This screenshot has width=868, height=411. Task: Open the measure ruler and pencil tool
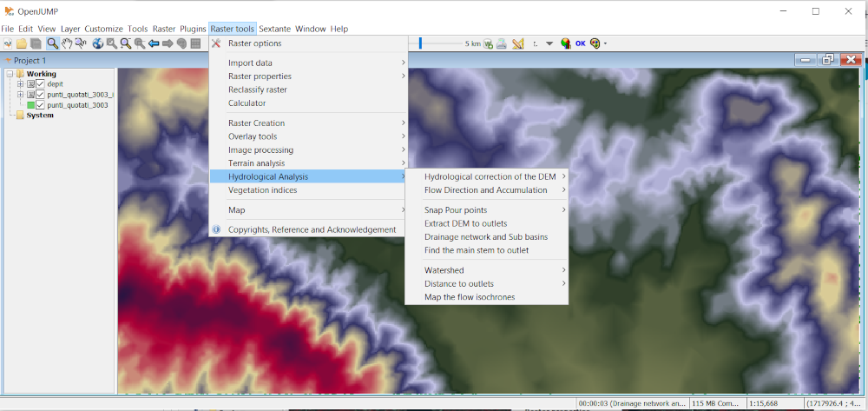(x=517, y=43)
